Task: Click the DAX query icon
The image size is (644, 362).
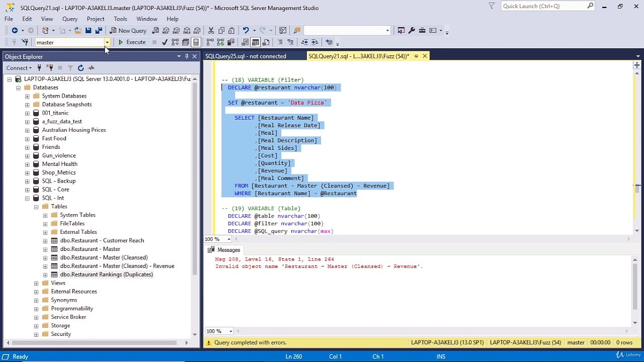Action: [x=198, y=30]
